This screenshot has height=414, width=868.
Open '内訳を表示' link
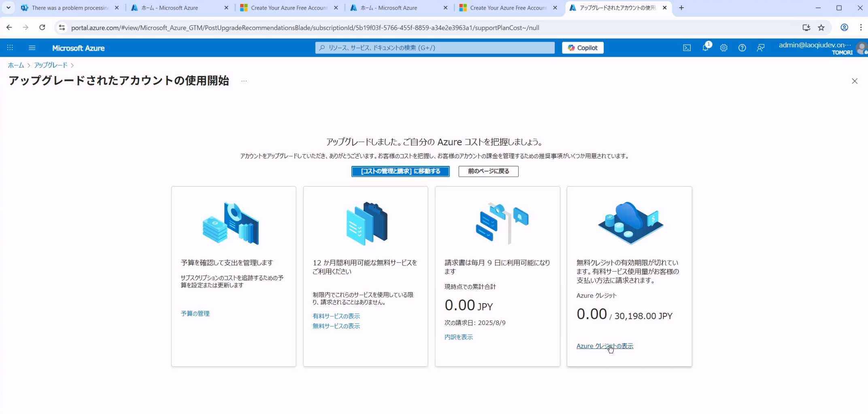pyautogui.click(x=458, y=337)
